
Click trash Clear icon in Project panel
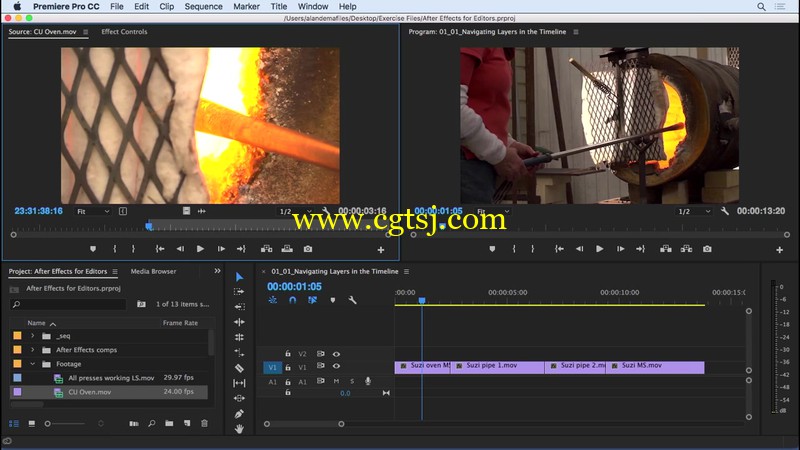pyautogui.click(x=205, y=423)
